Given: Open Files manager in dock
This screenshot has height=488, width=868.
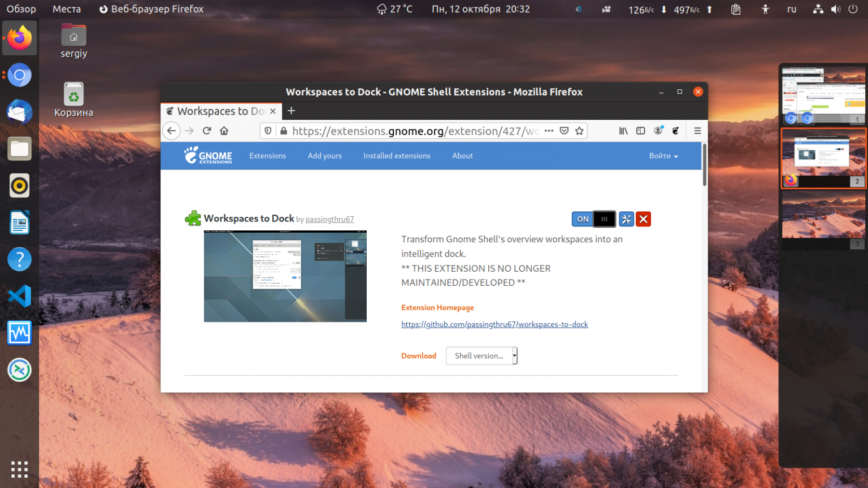Looking at the screenshot, I should 19,149.
